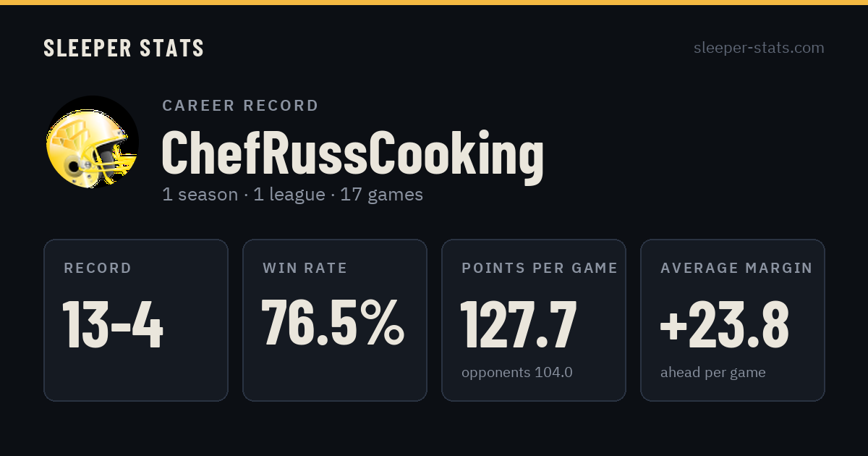
Task: Click the CAREER RECORD label
Action: click(240, 106)
